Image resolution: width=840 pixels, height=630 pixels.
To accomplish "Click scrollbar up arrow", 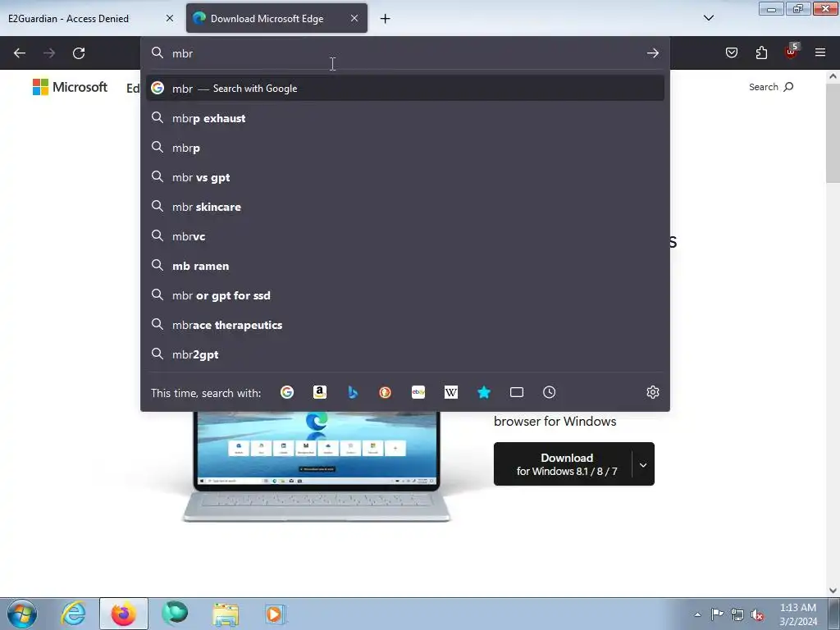I will (x=833, y=76).
